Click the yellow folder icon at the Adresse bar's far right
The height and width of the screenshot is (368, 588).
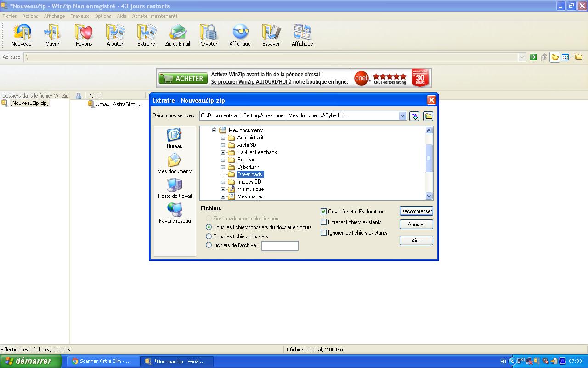(579, 57)
